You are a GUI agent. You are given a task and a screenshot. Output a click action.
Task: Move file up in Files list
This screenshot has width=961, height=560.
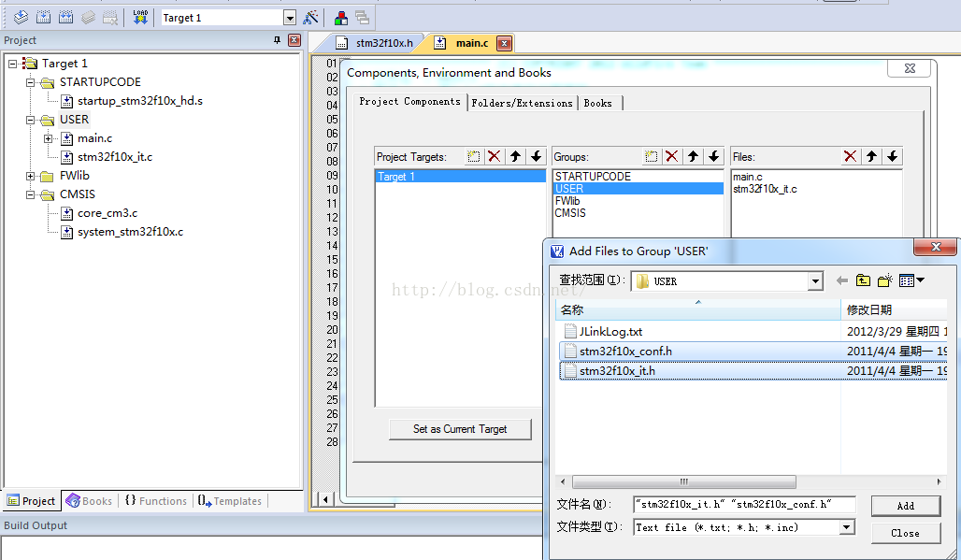[x=871, y=156]
